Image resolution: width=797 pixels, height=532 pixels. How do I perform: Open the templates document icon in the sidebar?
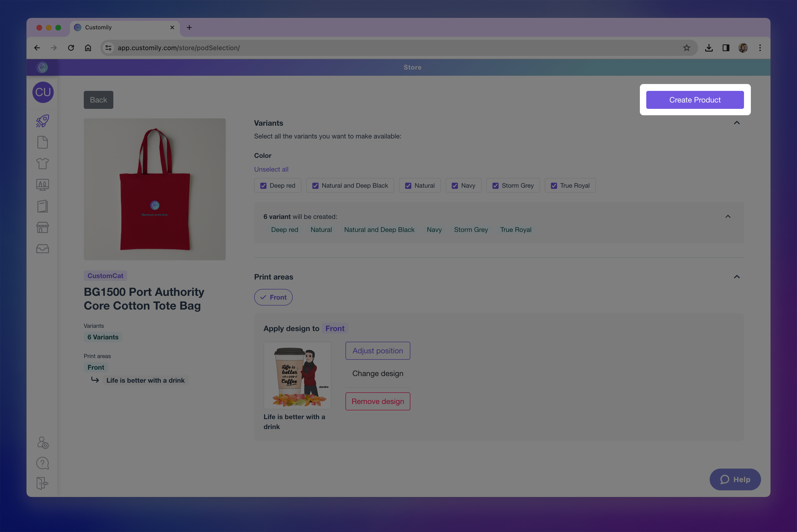(x=42, y=142)
